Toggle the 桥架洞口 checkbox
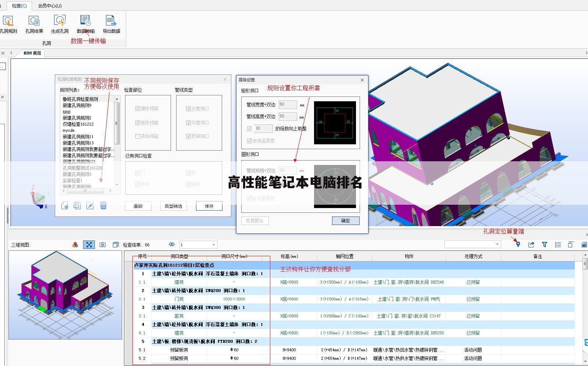 [x=188, y=136]
